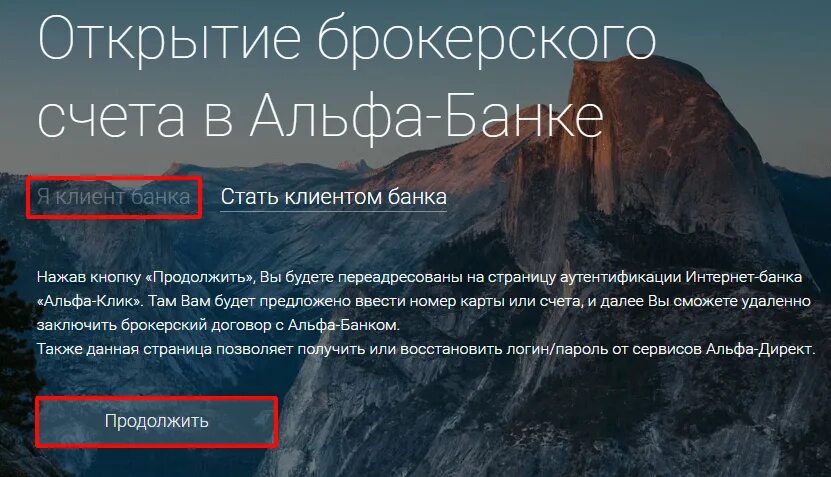The width and height of the screenshot is (831, 477).
Task: Click the word «Интернет-банка» in the description
Action: click(744, 277)
